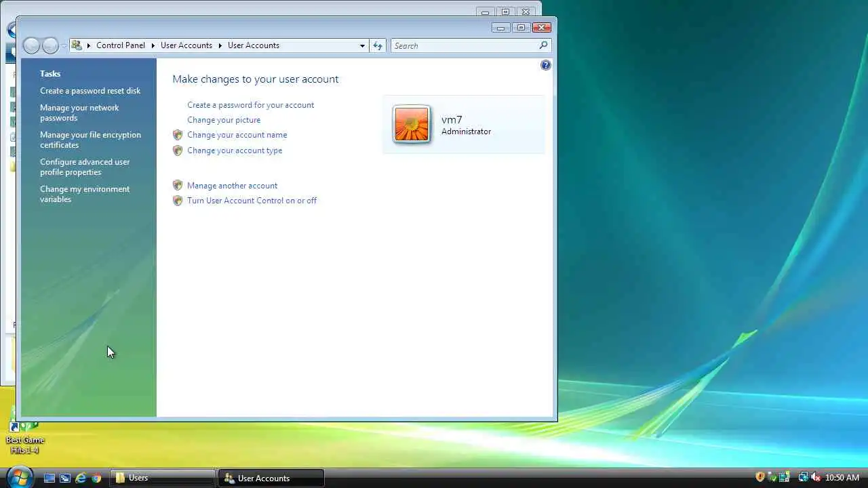The image size is (868, 488).
Task: Click Change your picture link
Action: point(224,120)
